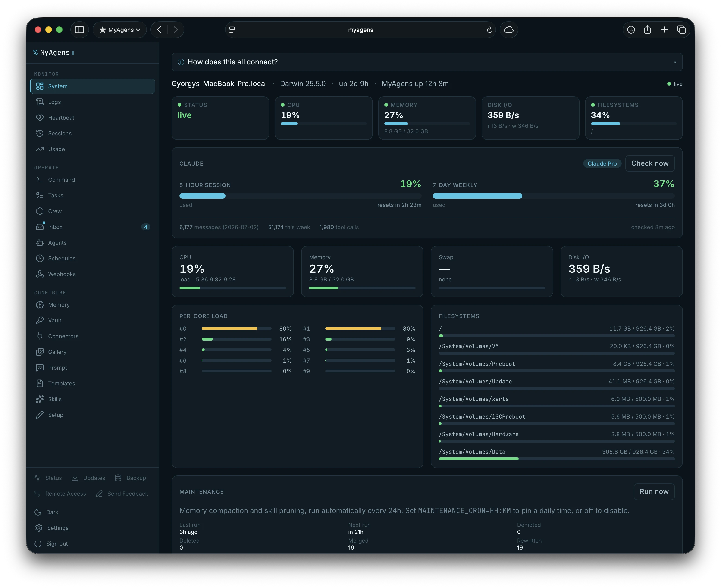
Task: Click the Vault key icon
Action: pos(40,320)
